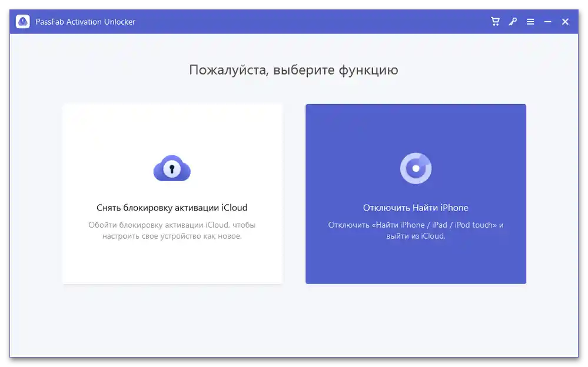
Task: Click "Пожалуйста, выберите функцию" heading
Action: (x=294, y=70)
